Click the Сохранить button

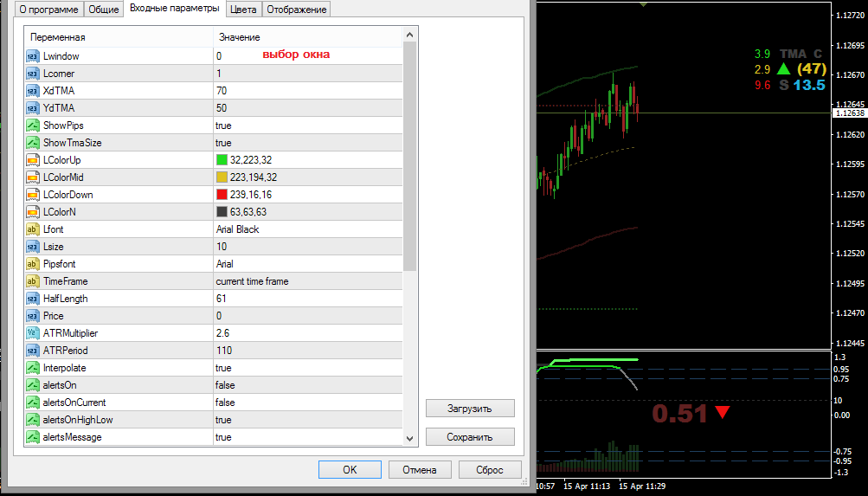pyautogui.click(x=470, y=437)
